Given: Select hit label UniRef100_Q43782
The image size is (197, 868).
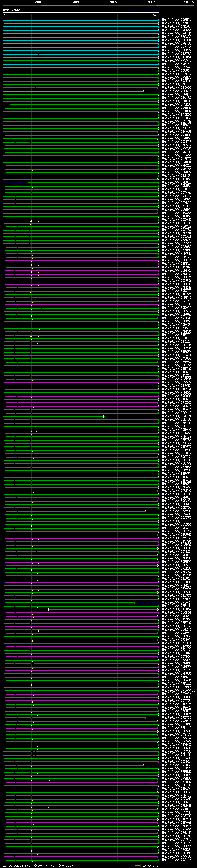Looking at the screenshot, I should [176, 54].
